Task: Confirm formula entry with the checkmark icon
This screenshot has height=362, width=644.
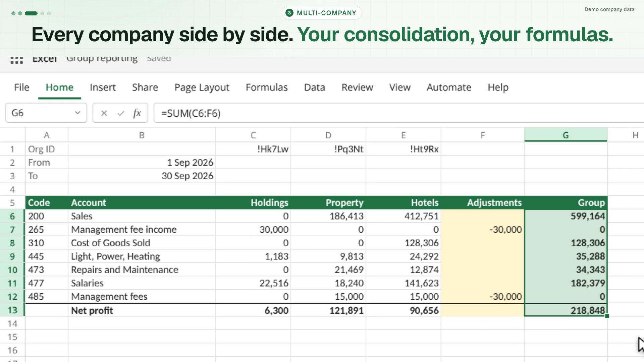Action: pyautogui.click(x=121, y=113)
